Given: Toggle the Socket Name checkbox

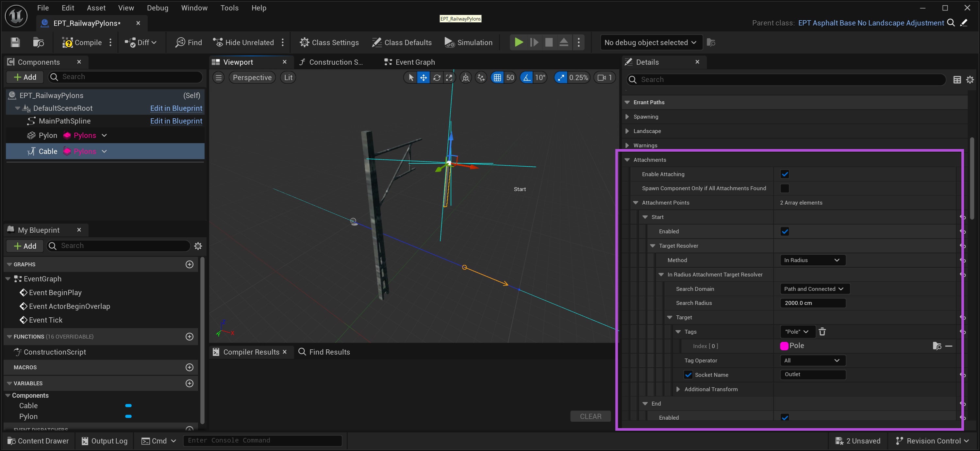Looking at the screenshot, I should click(x=688, y=375).
